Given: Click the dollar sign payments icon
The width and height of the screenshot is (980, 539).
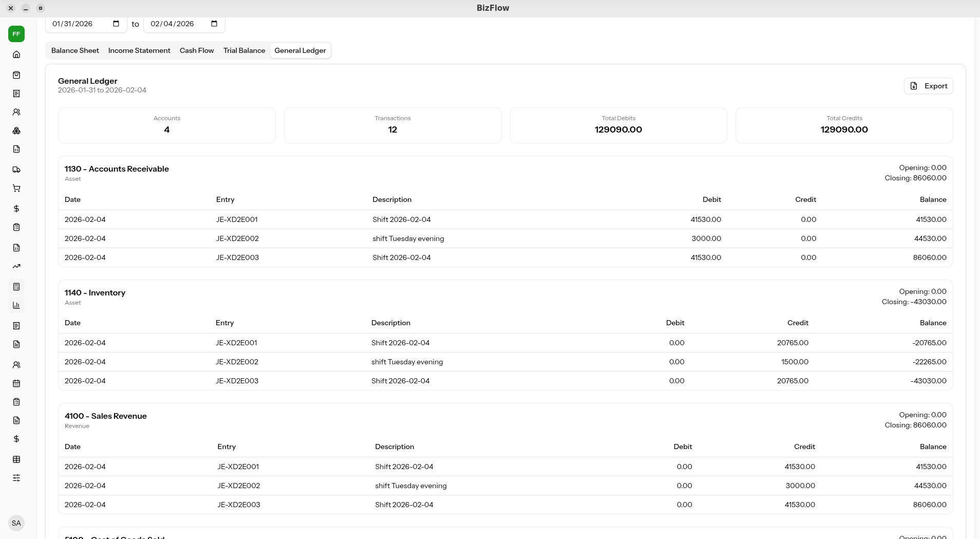Looking at the screenshot, I should [16, 209].
